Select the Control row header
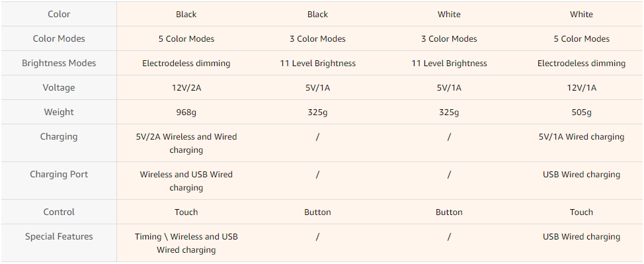Screen dimensions: 644x264 [59, 212]
